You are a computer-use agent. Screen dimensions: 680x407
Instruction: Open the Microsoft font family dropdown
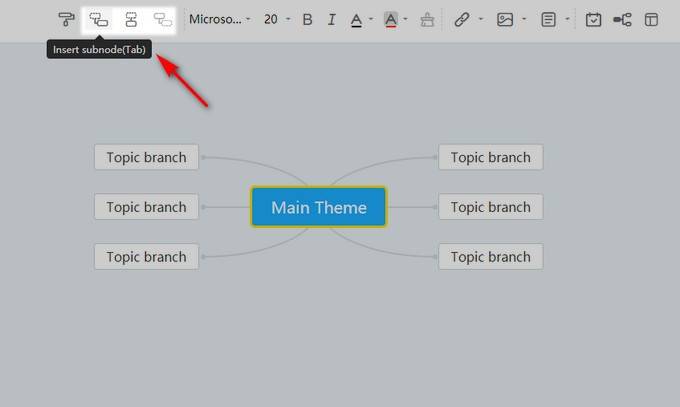[220, 19]
